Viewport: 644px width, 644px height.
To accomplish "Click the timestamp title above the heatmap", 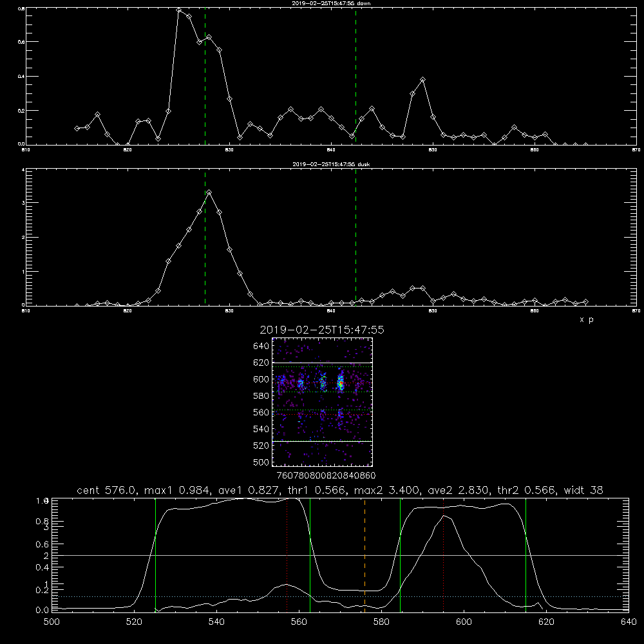I will pyautogui.click(x=322, y=330).
